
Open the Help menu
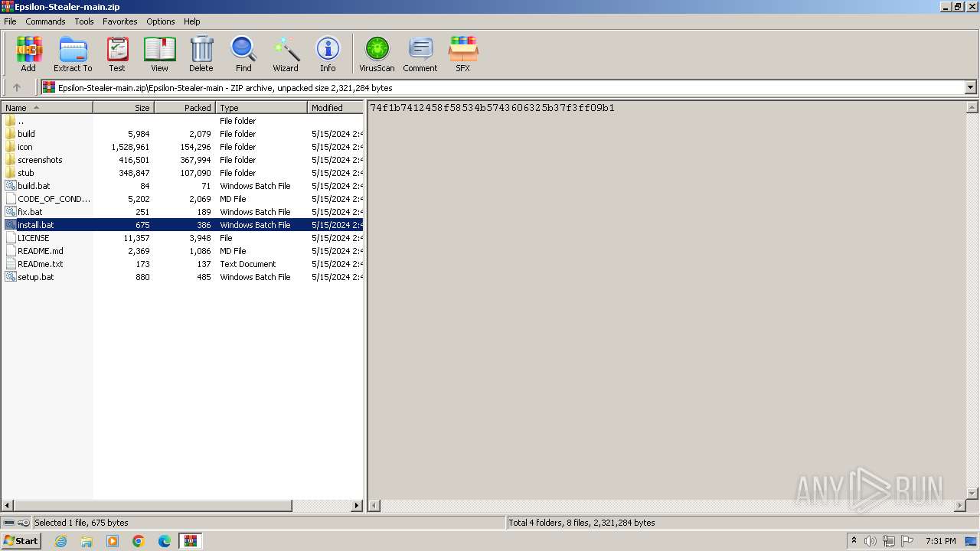click(x=192, y=21)
